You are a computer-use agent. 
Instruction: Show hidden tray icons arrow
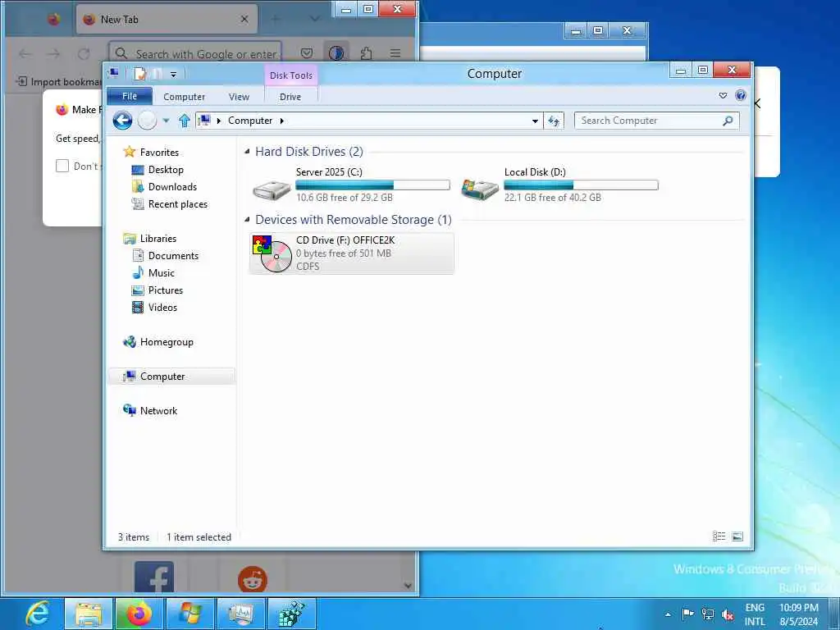pyautogui.click(x=668, y=614)
